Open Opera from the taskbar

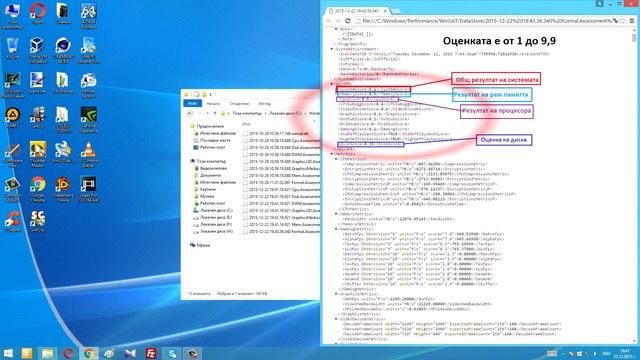(68, 353)
